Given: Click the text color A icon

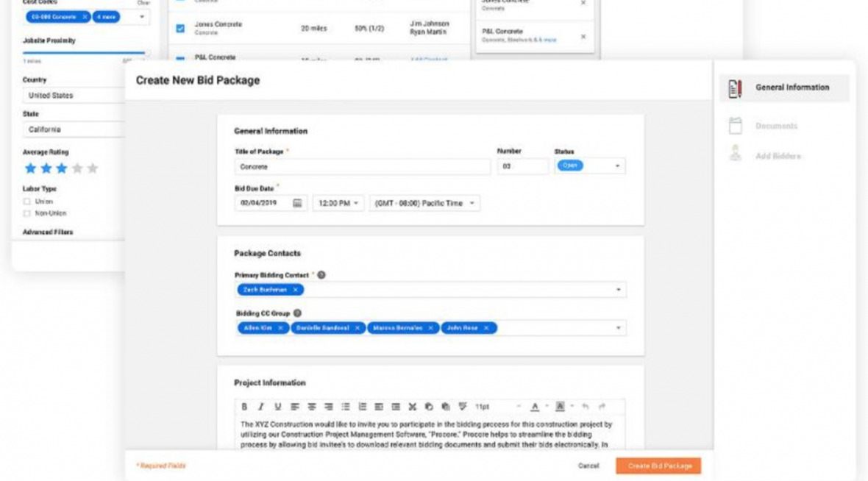Looking at the screenshot, I should pos(536,406).
